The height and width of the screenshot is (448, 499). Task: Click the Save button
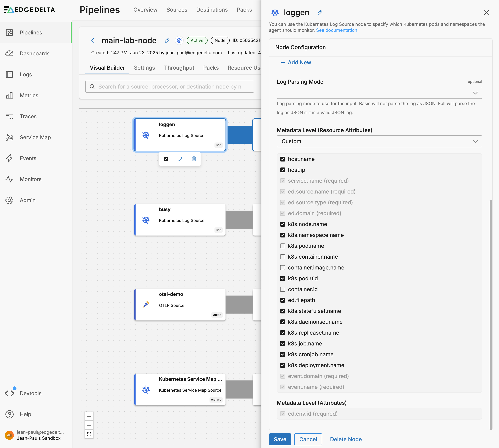pyautogui.click(x=280, y=439)
